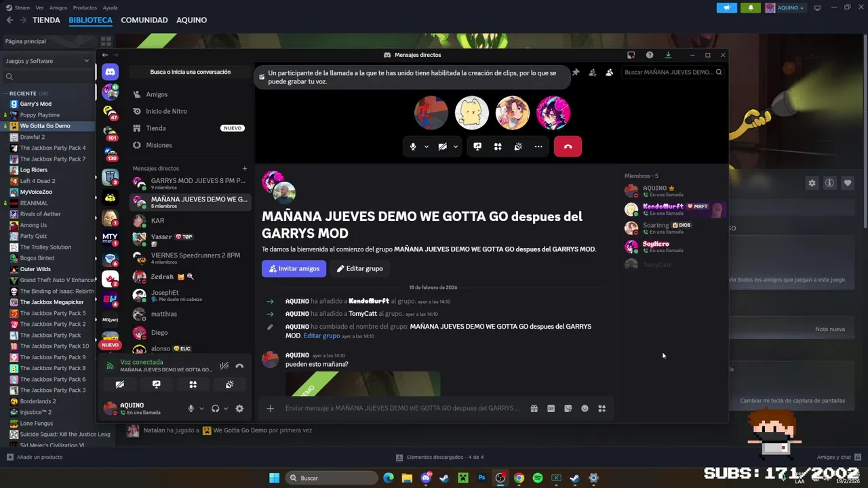This screenshot has width=868, height=488.
Task: Disconnect from voice in Voz conectada panel
Action: [x=239, y=366]
